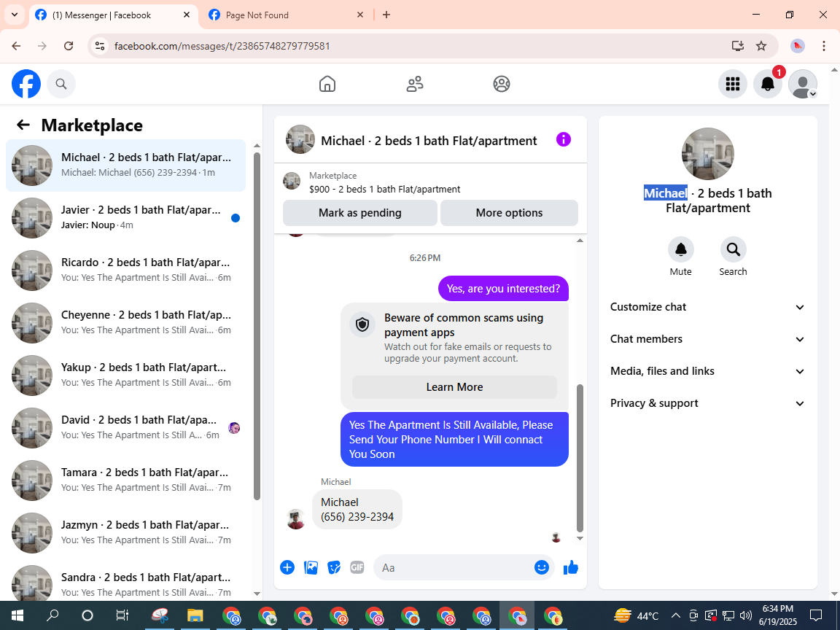This screenshot has height=630, width=840.
Task: Open Ricardo conversation in the list
Action: [x=126, y=270]
